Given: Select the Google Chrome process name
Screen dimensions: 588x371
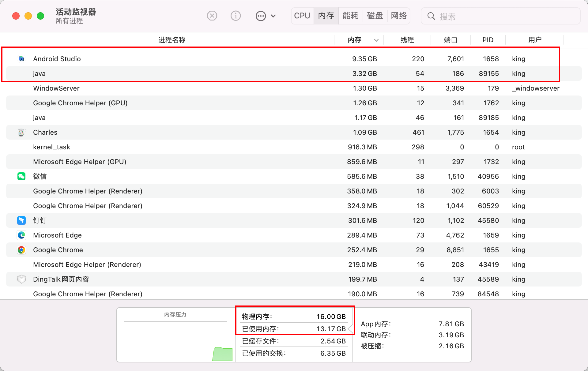Looking at the screenshot, I should click(x=58, y=250).
